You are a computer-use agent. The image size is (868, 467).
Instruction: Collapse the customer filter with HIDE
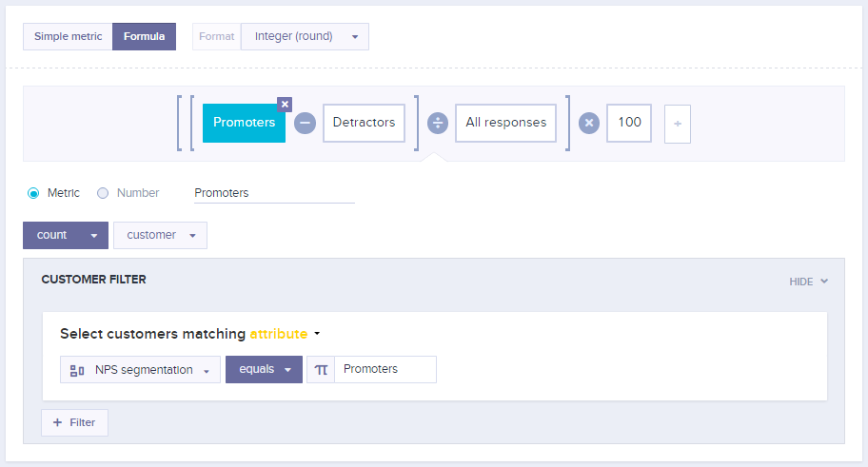click(x=808, y=282)
